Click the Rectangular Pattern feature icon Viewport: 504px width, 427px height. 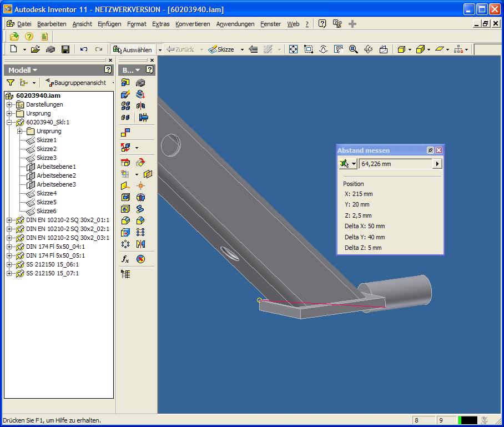(x=140, y=232)
